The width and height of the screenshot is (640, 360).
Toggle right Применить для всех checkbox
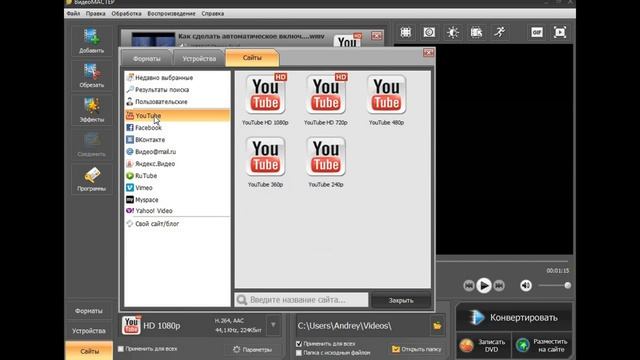click(x=299, y=344)
